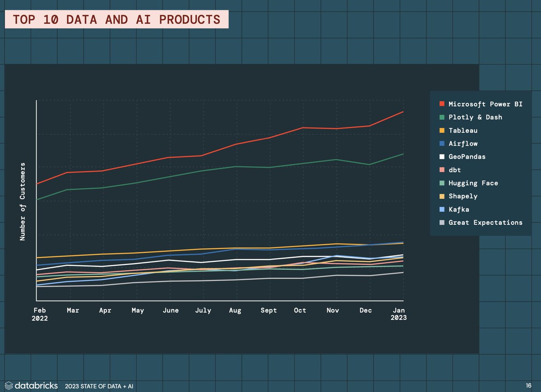This screenshot has width=541, height=392.
Task: Click the Feb 2022 axis label
Action: coord(41,314)
